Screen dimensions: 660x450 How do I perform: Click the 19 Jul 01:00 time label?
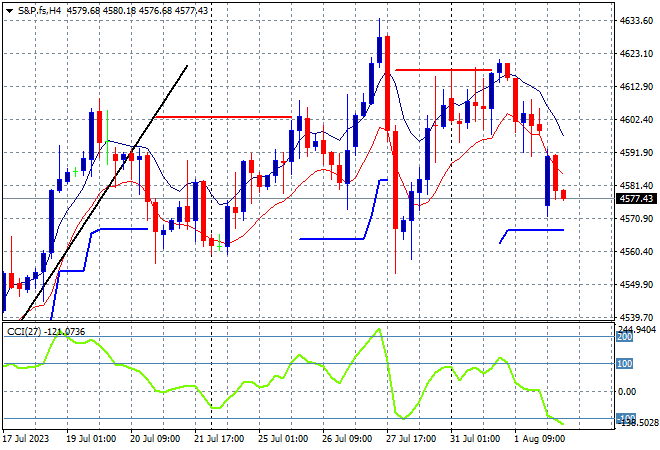[91, 439]
